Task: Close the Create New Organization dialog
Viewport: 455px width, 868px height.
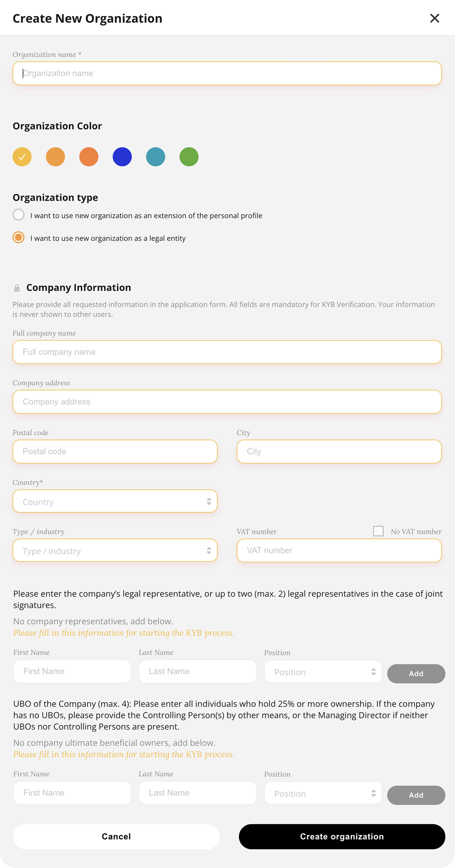Action: 434,18
